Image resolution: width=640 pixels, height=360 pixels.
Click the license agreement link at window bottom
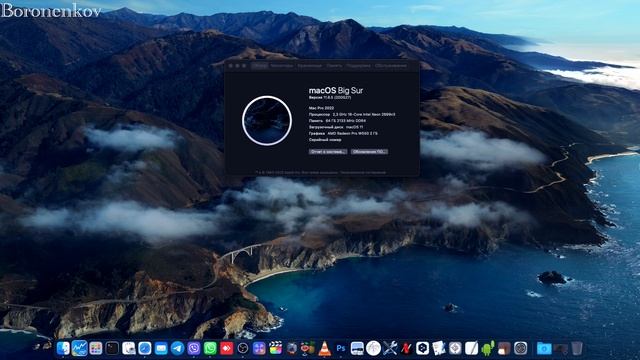point(363,173)
